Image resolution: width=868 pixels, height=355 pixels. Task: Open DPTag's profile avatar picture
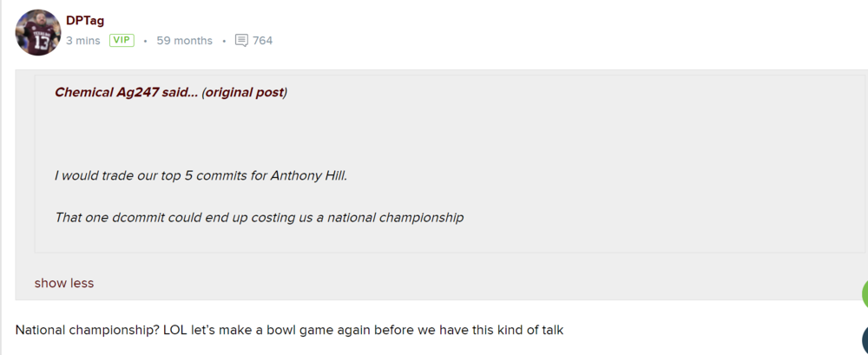coord(38,33)
